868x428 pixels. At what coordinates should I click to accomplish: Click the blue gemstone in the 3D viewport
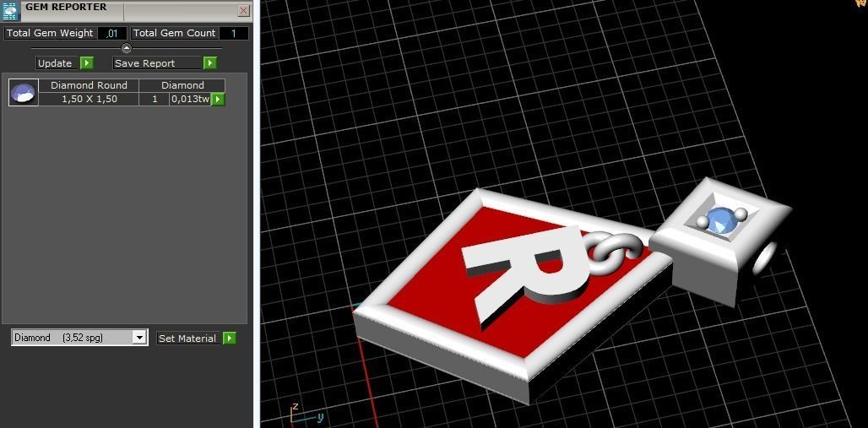(x=720, y=220)
